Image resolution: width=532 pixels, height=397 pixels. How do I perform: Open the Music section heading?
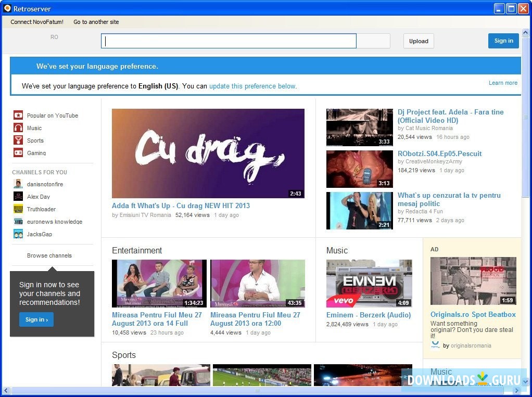337,251
